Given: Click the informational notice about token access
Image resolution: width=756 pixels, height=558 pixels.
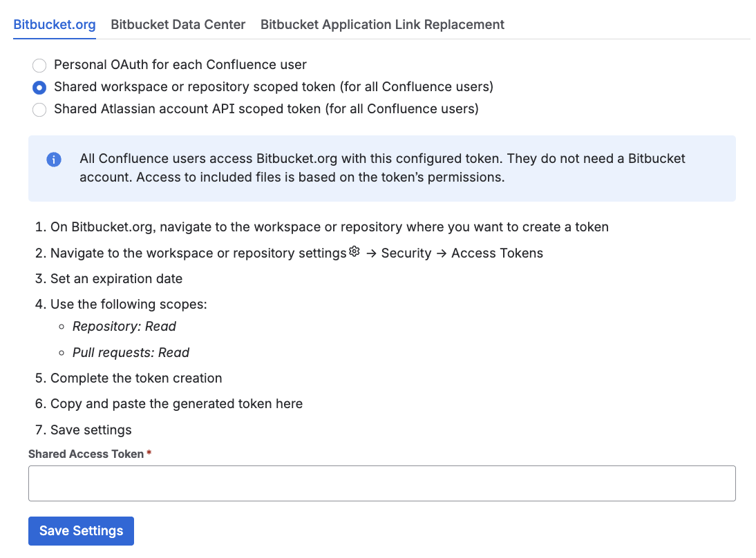Looking at the screenshot, I should [x=382, y=168].
